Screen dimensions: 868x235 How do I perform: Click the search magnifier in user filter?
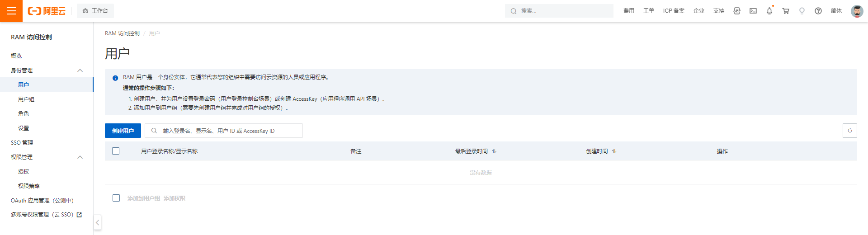154,131
